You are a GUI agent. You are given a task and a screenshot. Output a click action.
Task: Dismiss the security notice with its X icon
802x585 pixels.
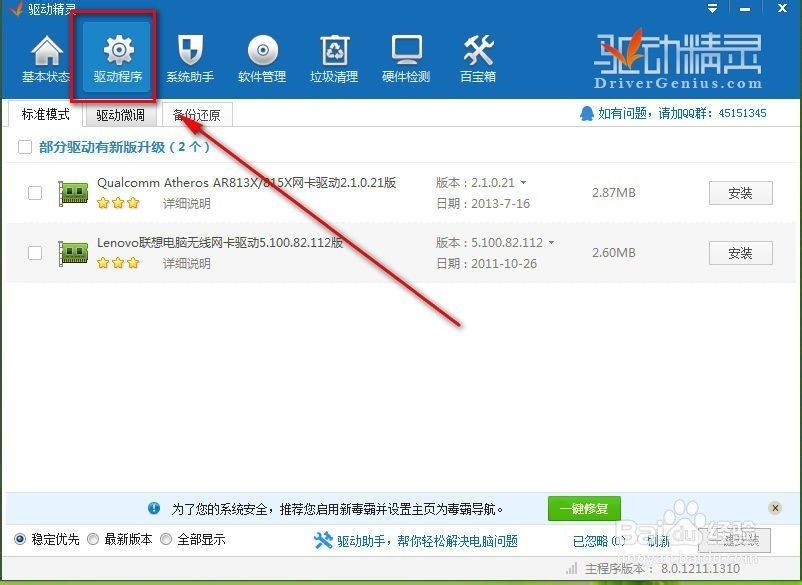775,508
